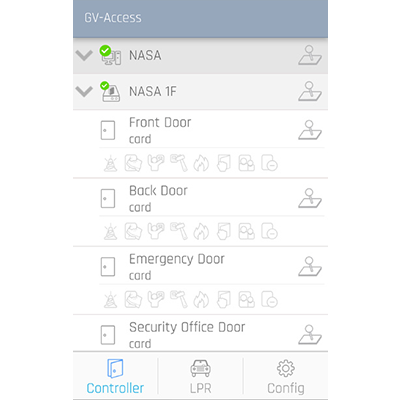Click Emergency Door tamper icon
This screenshot has width=400, height=400.
pyautogui.click(x=133, y=299)
